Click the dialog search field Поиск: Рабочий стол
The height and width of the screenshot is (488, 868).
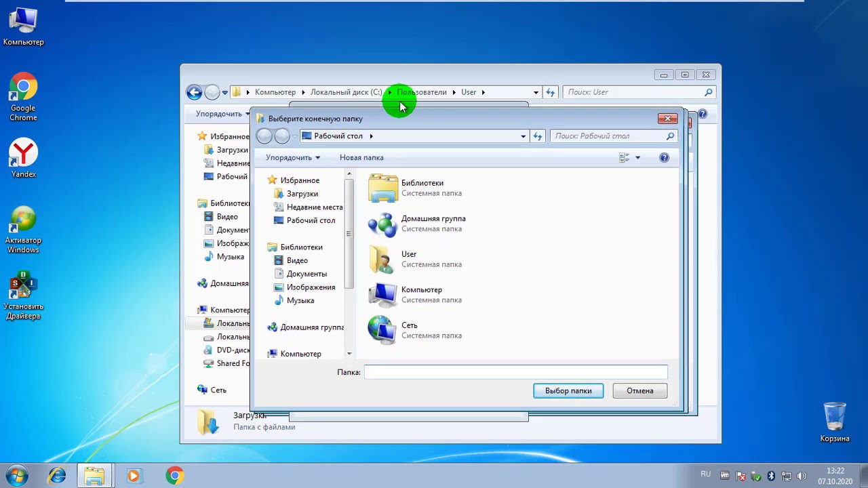pyautogui.click(x=614, y=136)
